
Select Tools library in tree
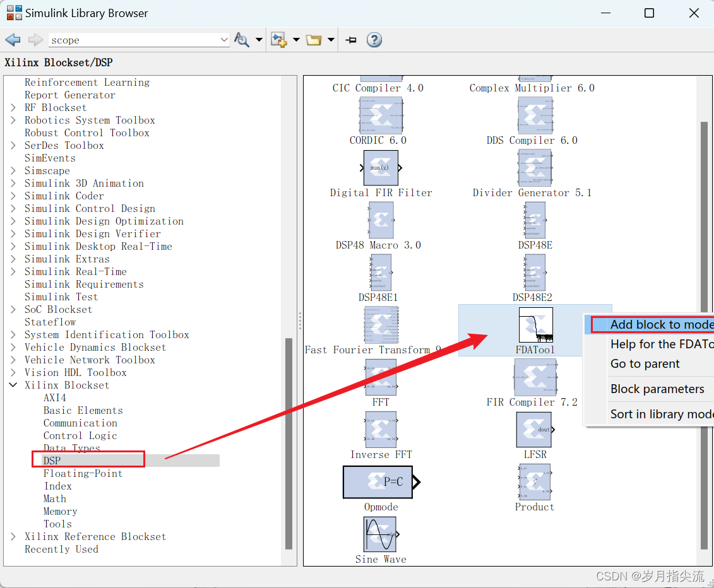57,524
